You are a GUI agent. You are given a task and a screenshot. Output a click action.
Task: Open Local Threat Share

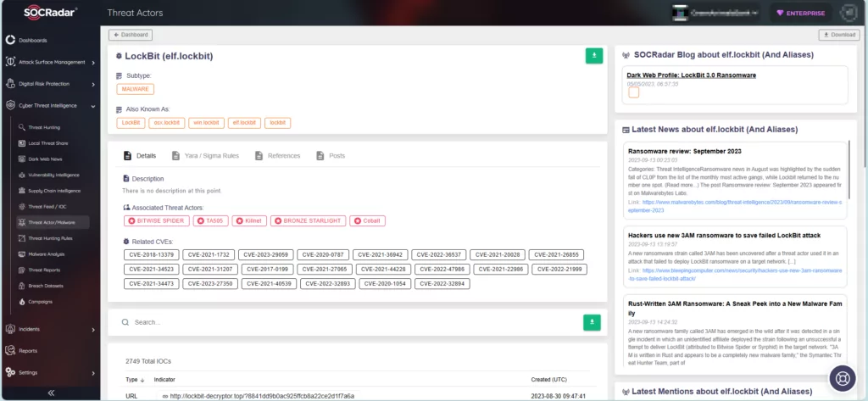click(x=47, y=143)
